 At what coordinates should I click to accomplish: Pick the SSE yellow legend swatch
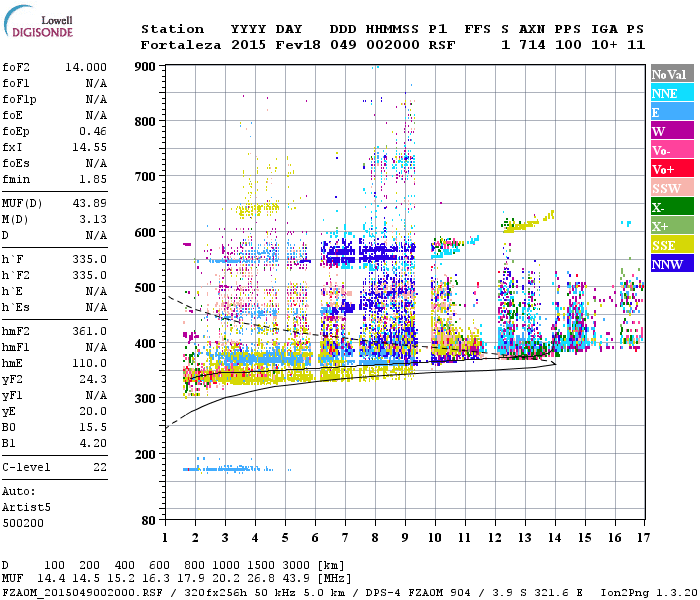coord(668,245)
